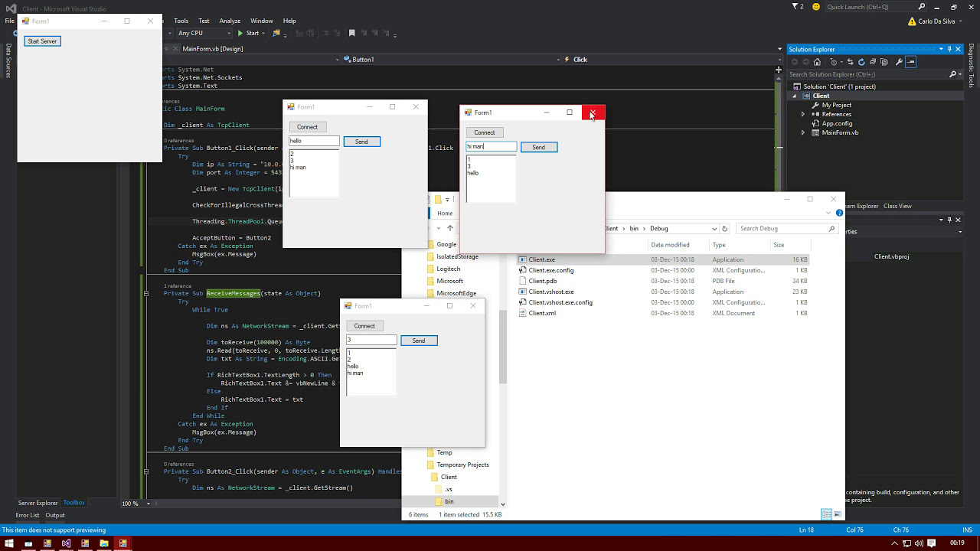Click Quick Launch search magnifier icon

pos(920,7)
